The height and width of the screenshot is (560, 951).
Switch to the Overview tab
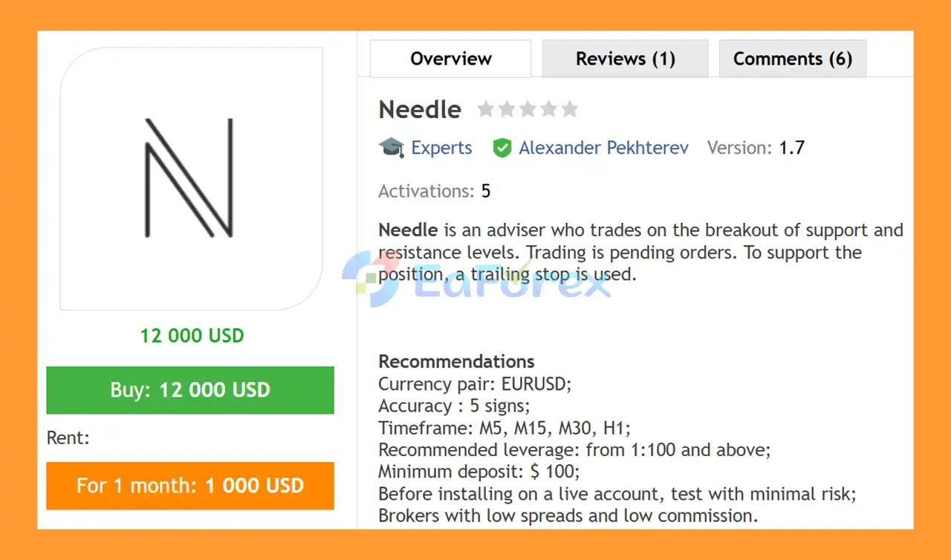451,59
